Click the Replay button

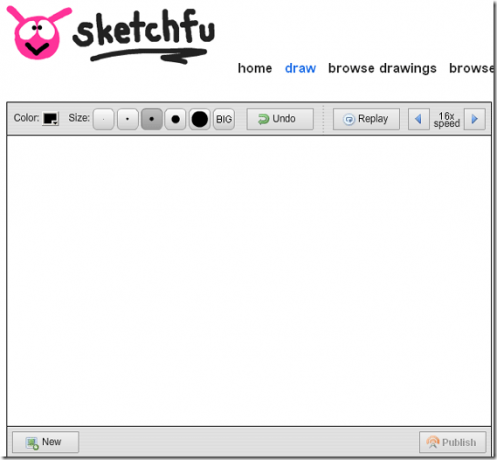tap(366, 119)
